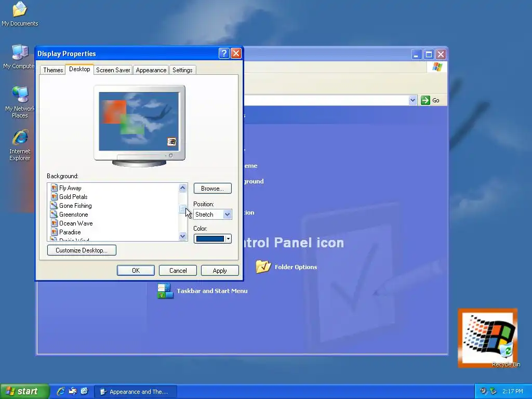The image size is (532, 399).
Task: Confirm with the OK button
Action: click(136, 270)
